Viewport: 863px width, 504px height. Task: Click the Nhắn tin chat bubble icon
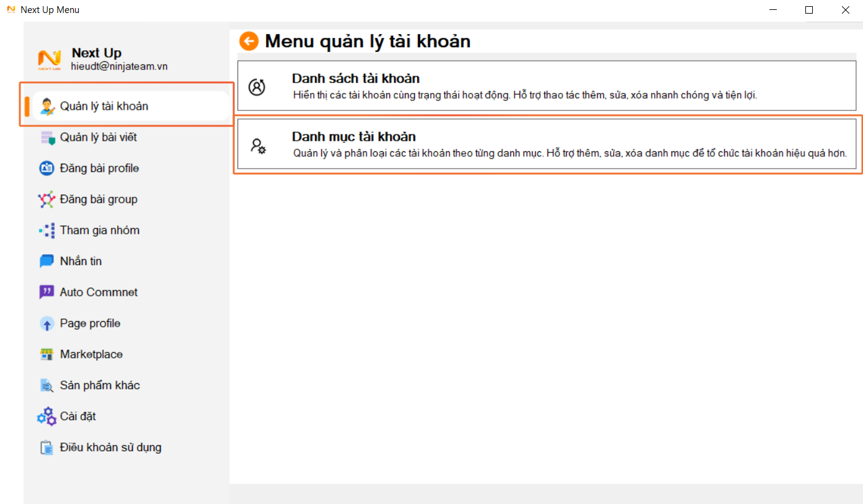pos(47,262)
